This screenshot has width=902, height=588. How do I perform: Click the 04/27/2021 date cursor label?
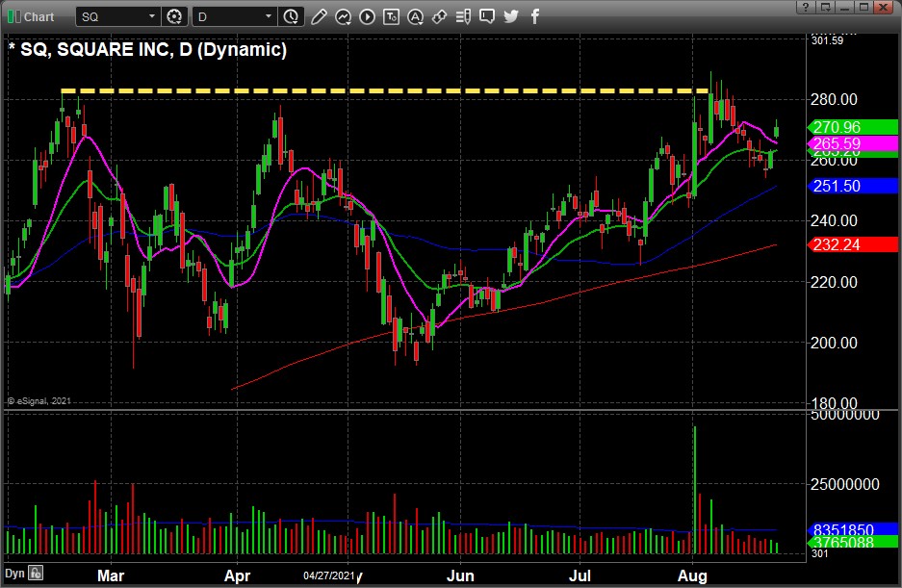(329, 575)
